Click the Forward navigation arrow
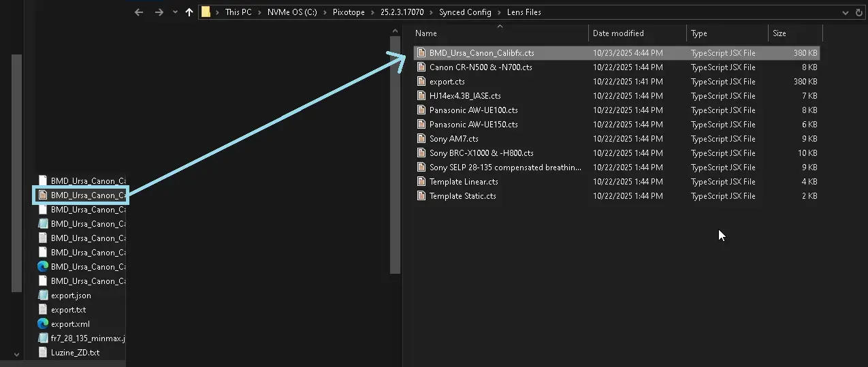This screenshot has height=367, width=868. coord(159,12)
